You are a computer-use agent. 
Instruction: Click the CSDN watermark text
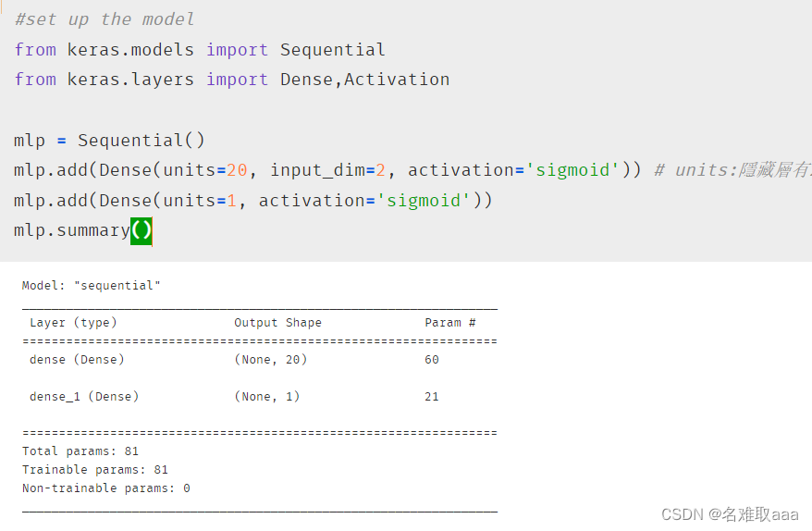[x=731, y=514]
